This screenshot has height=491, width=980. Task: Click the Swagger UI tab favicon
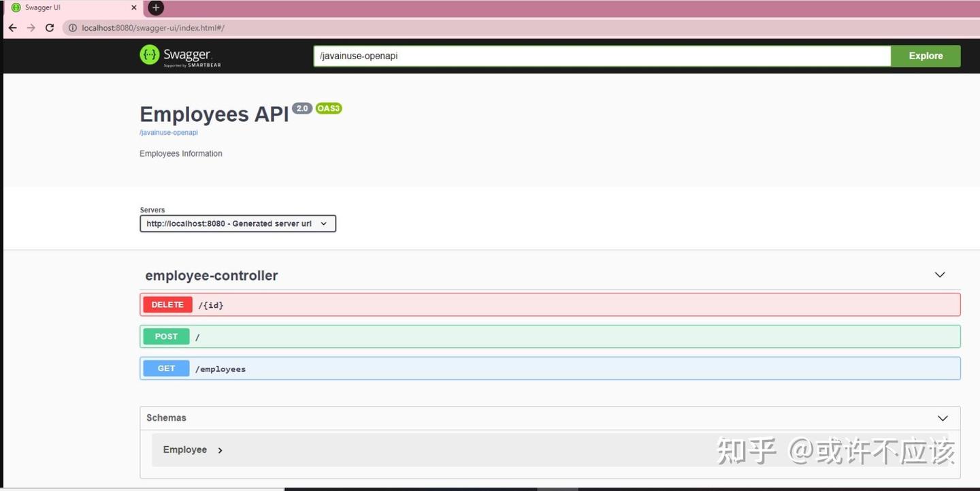click(15, 7)
